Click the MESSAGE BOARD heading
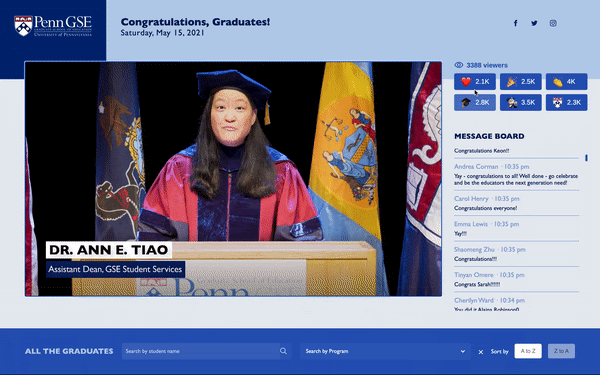Viewport: 600px width, 375px height. 489,136
